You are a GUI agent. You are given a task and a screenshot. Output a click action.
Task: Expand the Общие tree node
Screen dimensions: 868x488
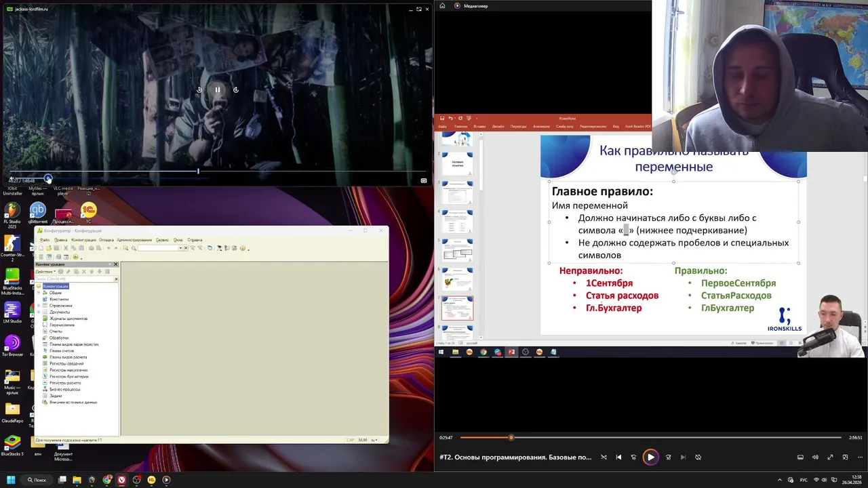tap(39, 293)
